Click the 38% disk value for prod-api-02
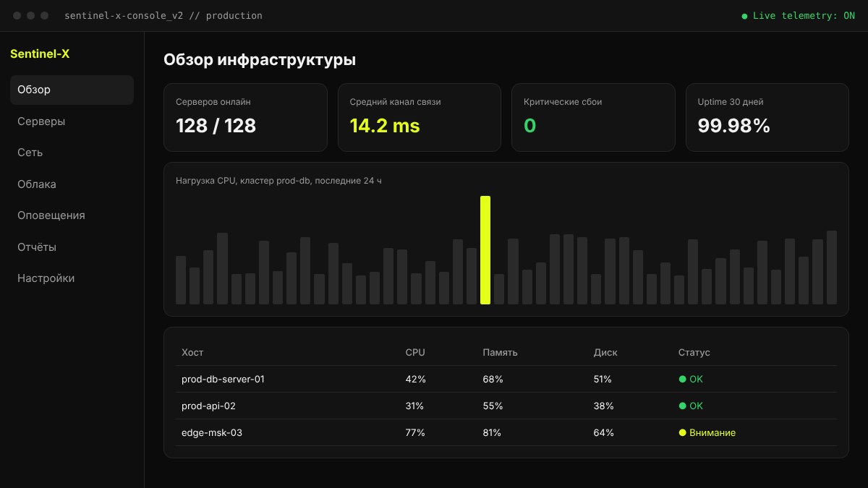 point(604,406)
